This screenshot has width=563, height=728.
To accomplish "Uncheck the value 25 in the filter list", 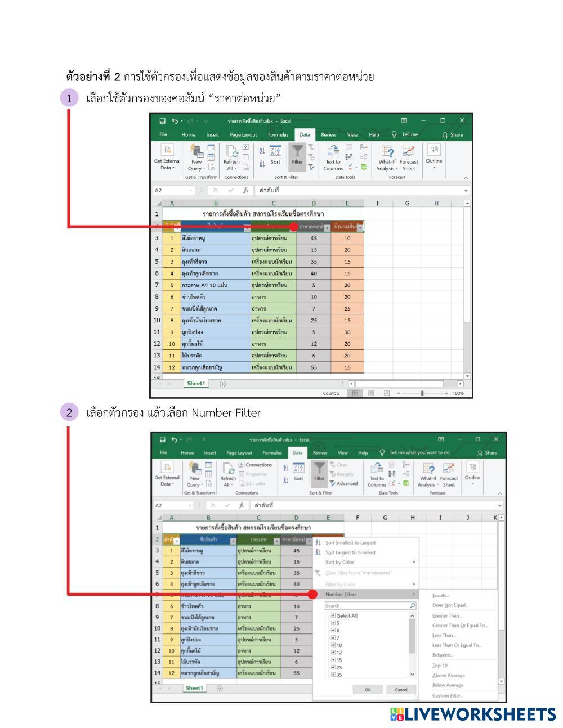I will click(333, 667).
